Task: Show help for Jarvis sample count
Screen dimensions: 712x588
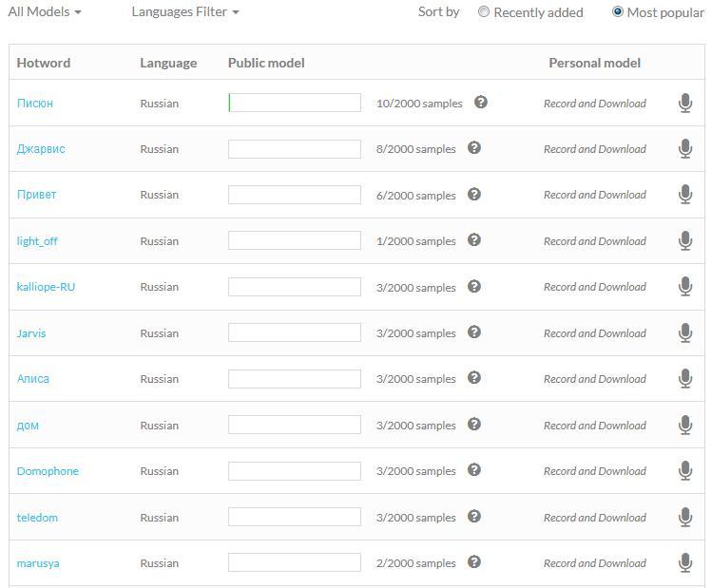Action: (x=474, y=332)
